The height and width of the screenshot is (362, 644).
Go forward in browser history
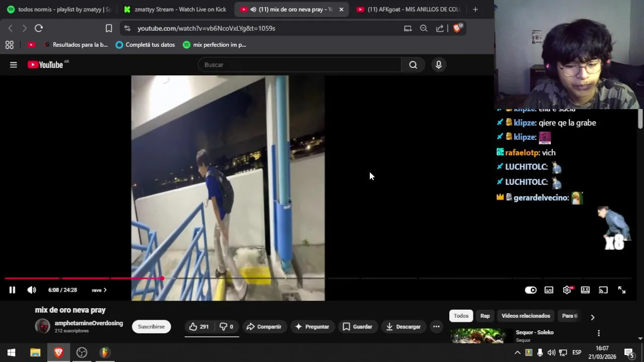[x=24, y=29]
